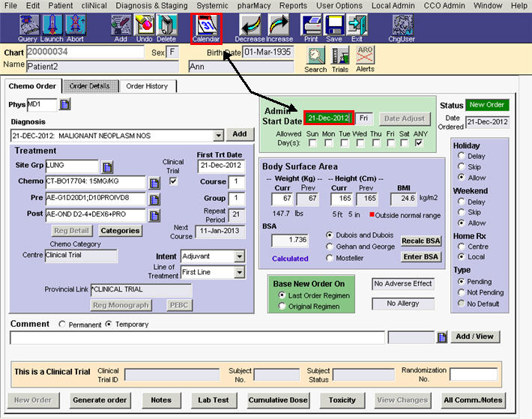The width and height of the screenshot is (532, 419).
Task: Click the current Weight field
Action: tap(282, 199)
